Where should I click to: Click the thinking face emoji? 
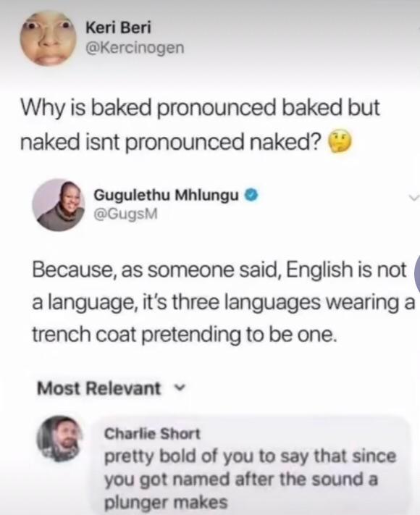(340, 141)
